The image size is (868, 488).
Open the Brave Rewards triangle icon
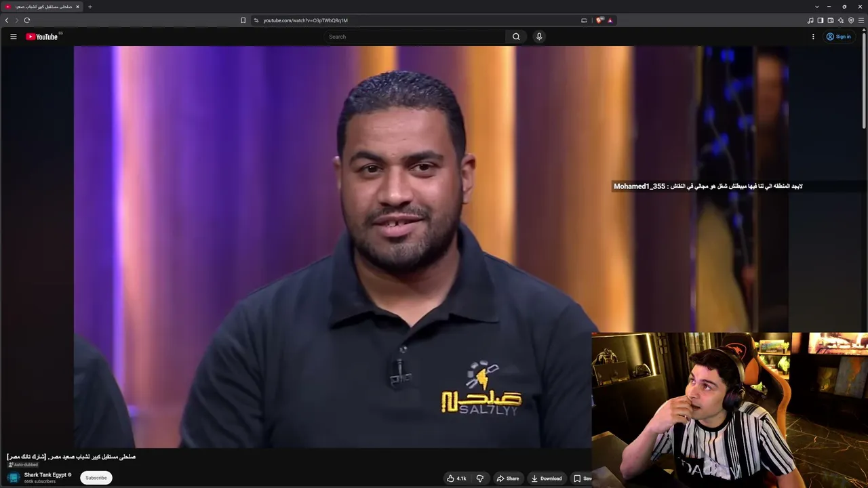click(610, 20)
